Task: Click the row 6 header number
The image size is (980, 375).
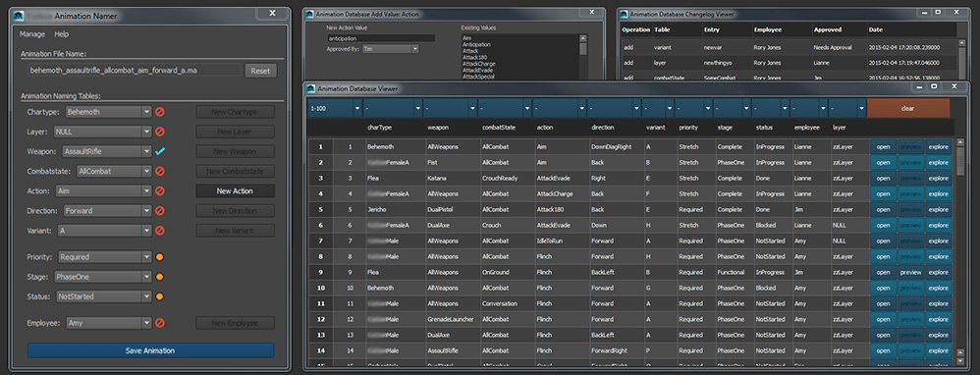Action: click(321, 226)
